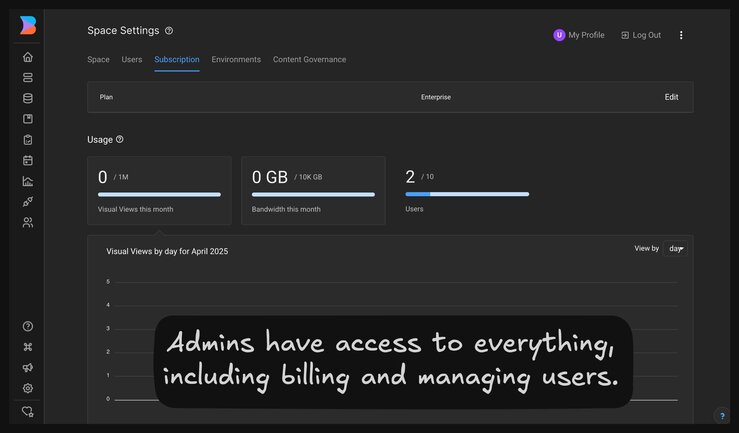
Task: Click the My Profile link
Action: tap(586, 35)
